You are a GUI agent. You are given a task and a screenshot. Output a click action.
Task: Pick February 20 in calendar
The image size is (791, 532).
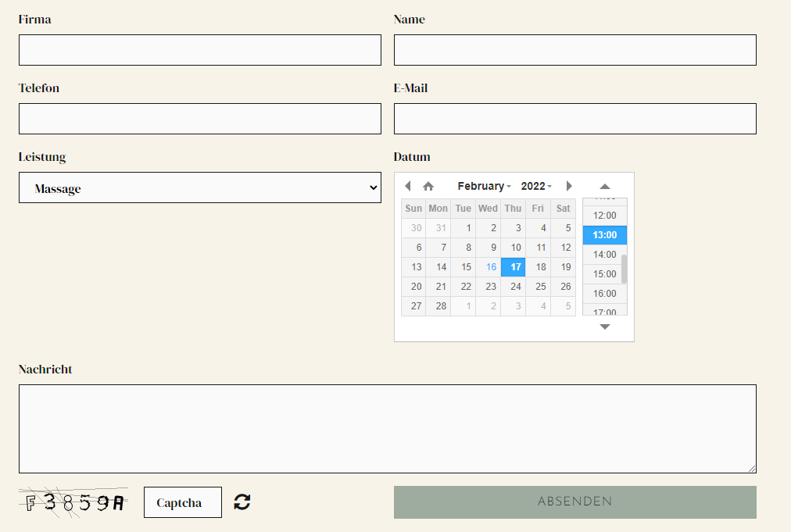click(413, 287)
